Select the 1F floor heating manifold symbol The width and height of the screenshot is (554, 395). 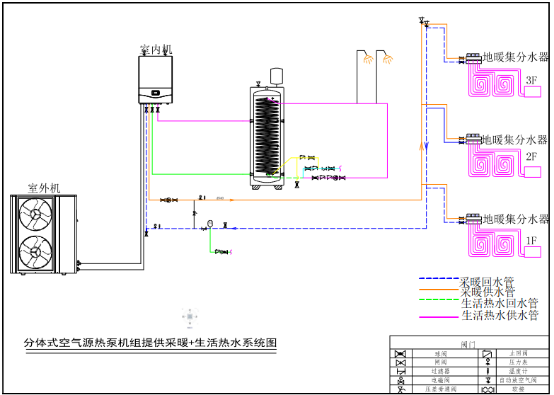click(x=473, y=219)
